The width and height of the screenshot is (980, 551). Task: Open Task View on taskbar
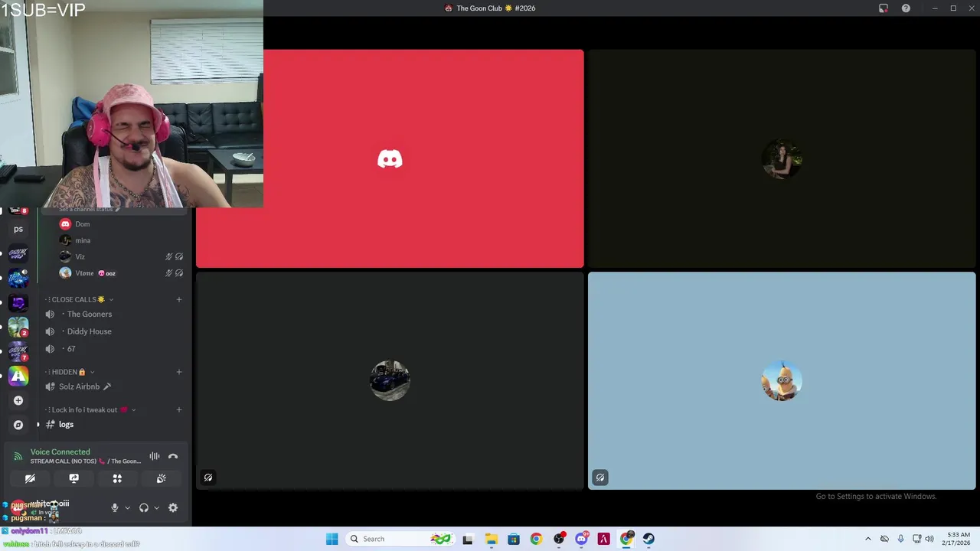[x=468, y=539]
